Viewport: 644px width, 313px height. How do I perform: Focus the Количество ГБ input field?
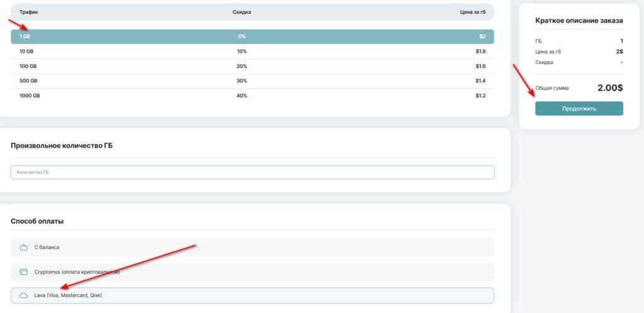[x=252, y=172]
